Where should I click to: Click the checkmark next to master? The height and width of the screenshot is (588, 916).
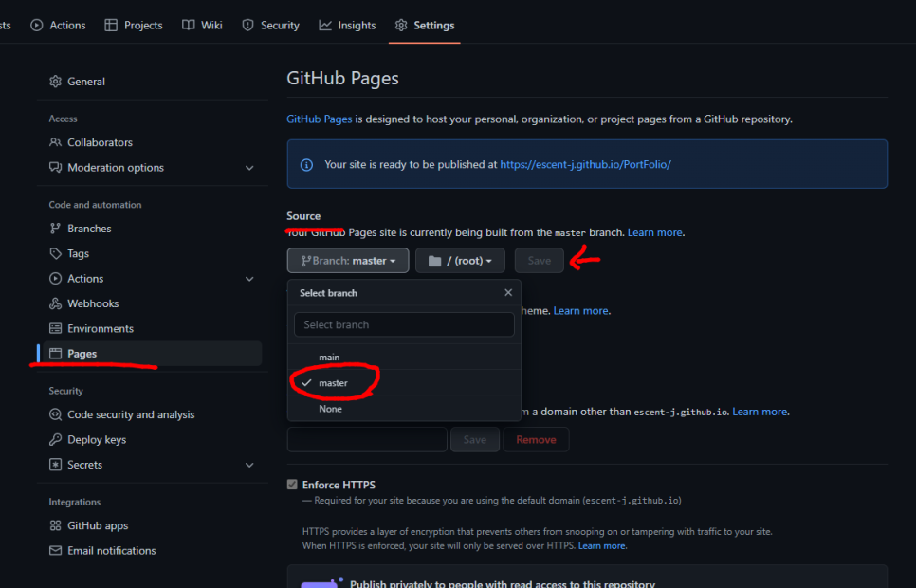tap(306, 383)
